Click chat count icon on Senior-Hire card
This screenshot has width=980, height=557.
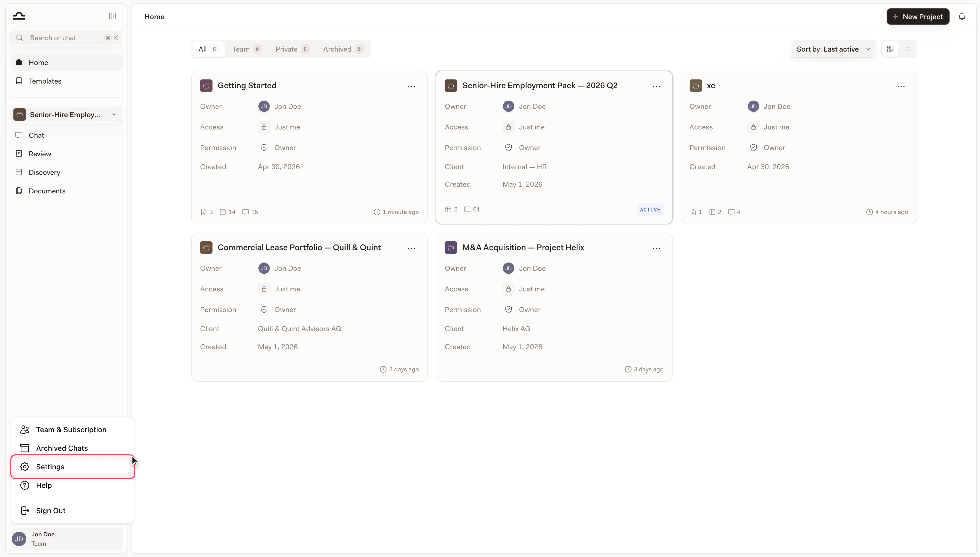tap(467, 209)
